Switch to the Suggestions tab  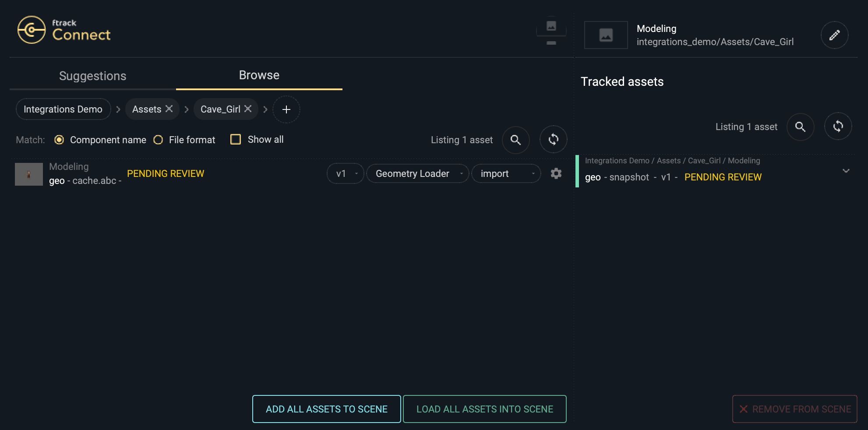92,76
